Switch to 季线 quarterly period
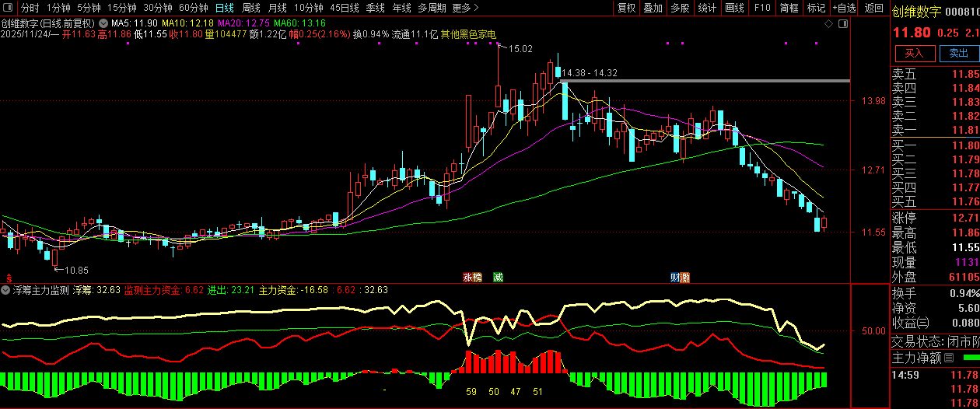Viewport: 980px width, 409px height. pyautogui.click(x=376, y=8)
